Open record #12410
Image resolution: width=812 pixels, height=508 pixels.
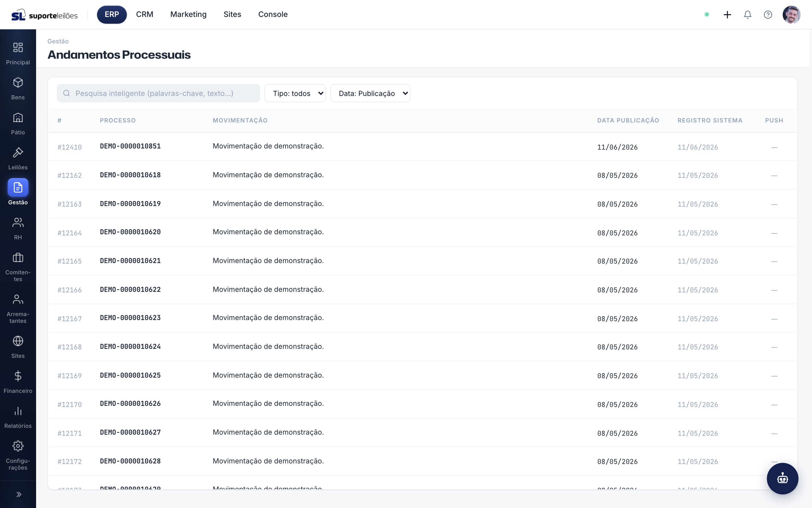click(69, 147)
